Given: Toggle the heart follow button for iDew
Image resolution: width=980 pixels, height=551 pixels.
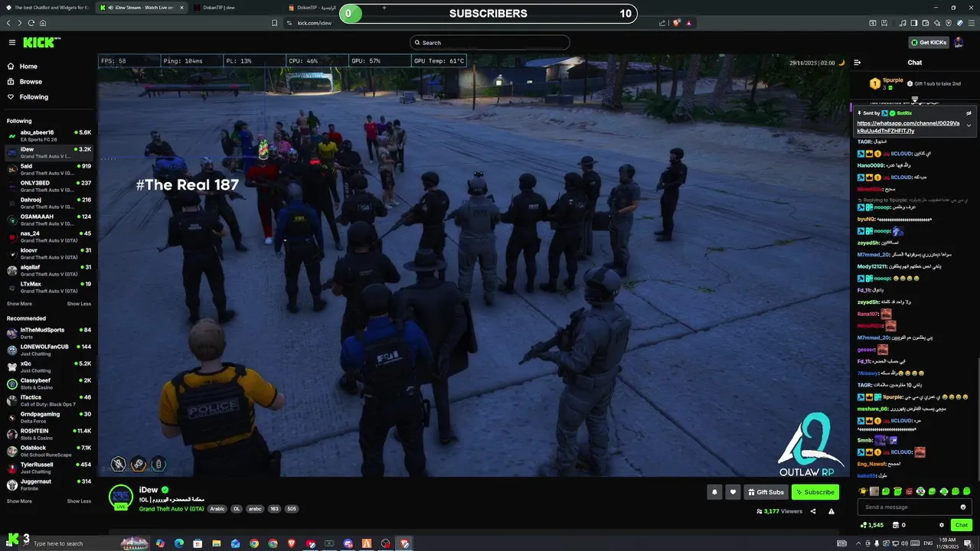Looking at the screenshot, I should pos(733,492).
